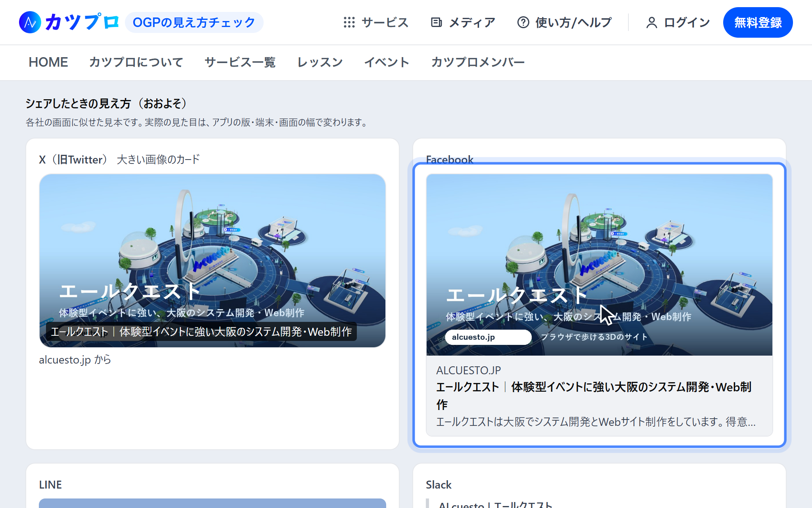The width and height of the screenshot is (812, 508).
Task: Open the サービス grid icon
Action: [x=349, y=23]
